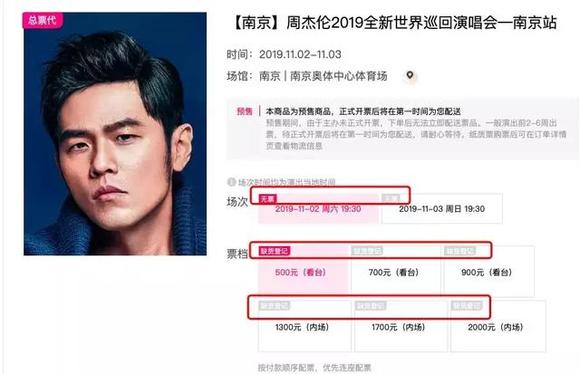Pick the 1300元（内场）ticket tier
This screenshot has width=580, height=374.
pyautogui.click(x=304, y=326)
